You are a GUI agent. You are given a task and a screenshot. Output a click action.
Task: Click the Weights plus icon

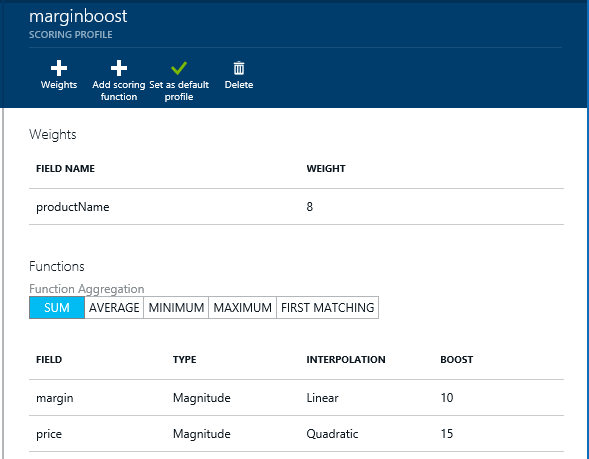pyautogui.click(x=59, y=68)
